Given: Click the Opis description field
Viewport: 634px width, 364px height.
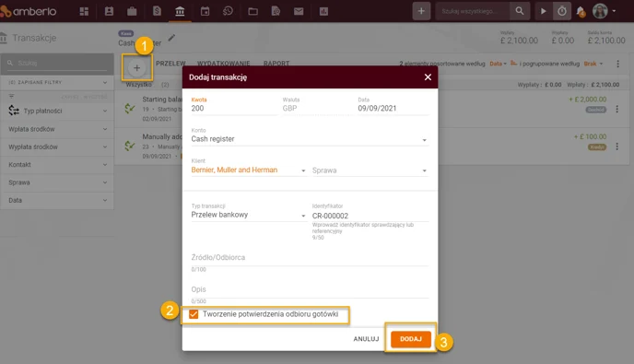Looking at the screenshot, I should click(x=310, y=289).
